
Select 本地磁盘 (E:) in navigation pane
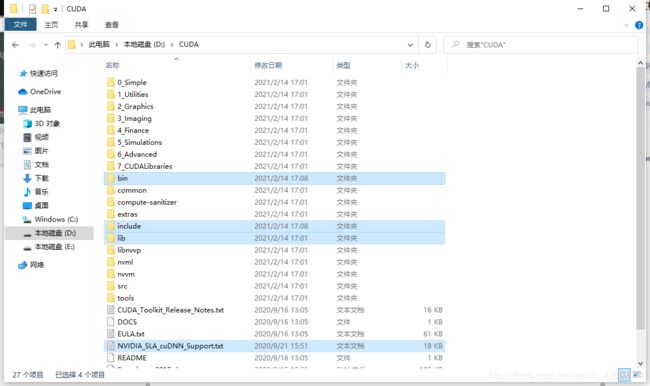pos(49,247)
